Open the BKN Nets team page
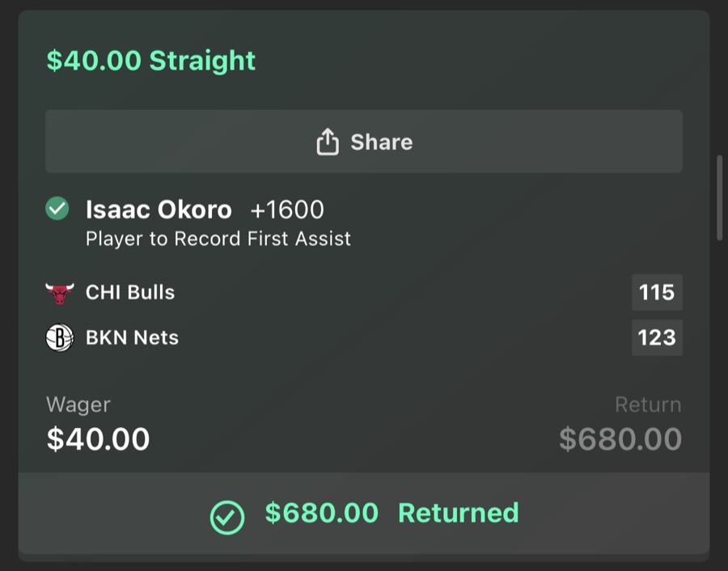The height and width of the screenshot is (571, 728). click(132, 337)
